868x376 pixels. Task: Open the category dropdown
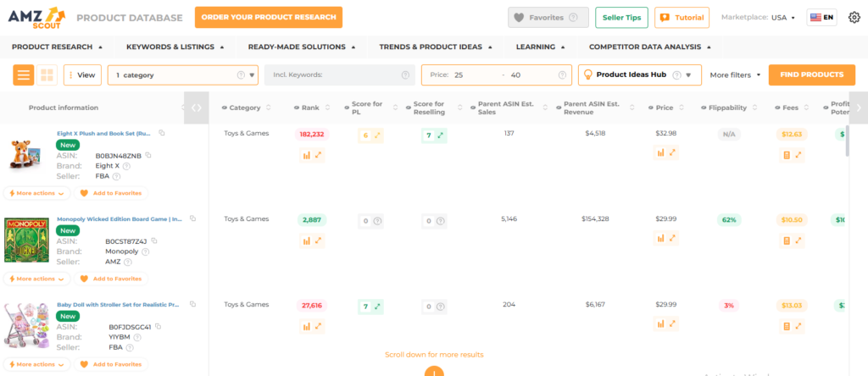183,75
